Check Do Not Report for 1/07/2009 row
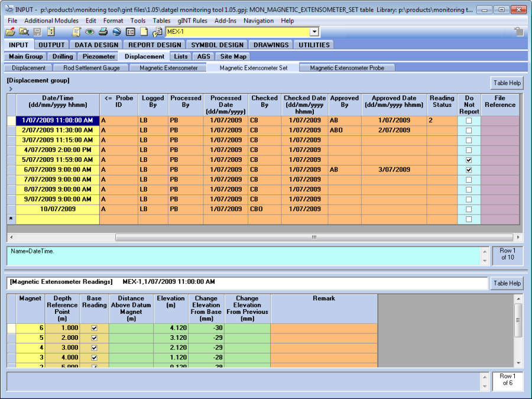 point(469,121)
